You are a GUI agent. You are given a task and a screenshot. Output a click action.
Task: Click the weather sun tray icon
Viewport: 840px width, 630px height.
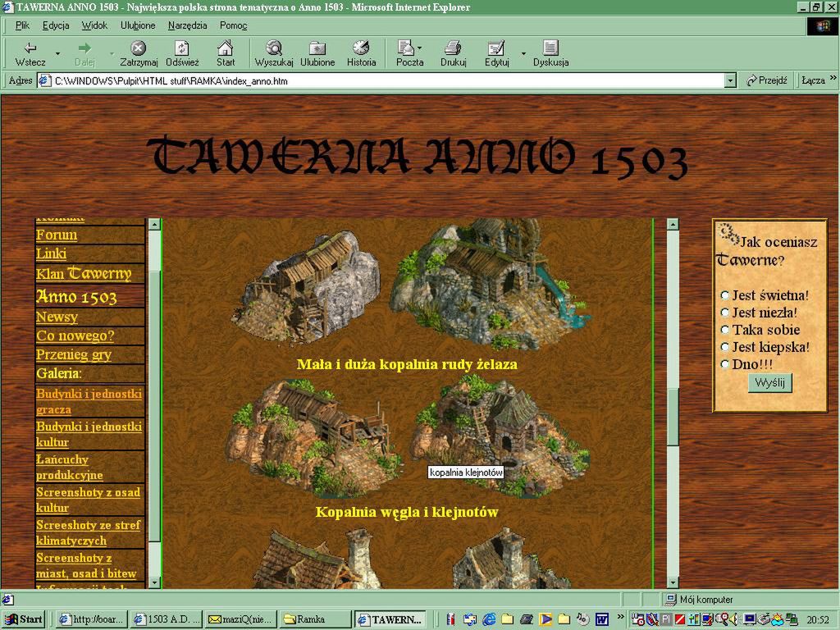point(777,619)
